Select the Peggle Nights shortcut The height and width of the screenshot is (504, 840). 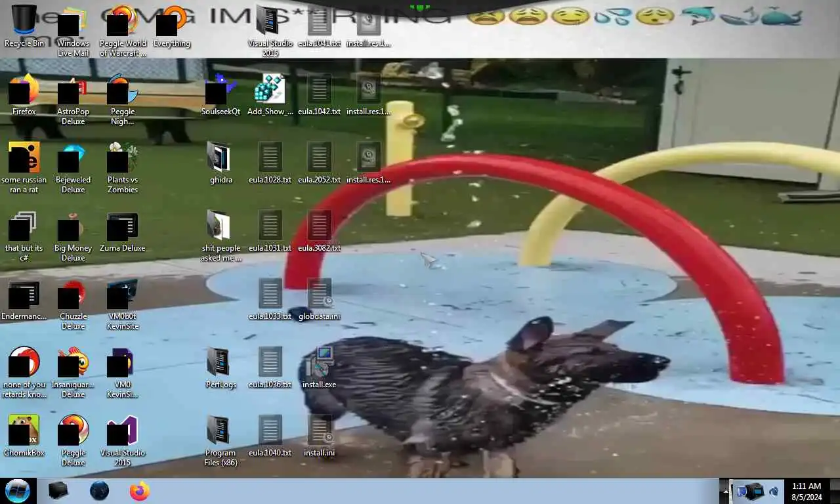coord(123,100)
